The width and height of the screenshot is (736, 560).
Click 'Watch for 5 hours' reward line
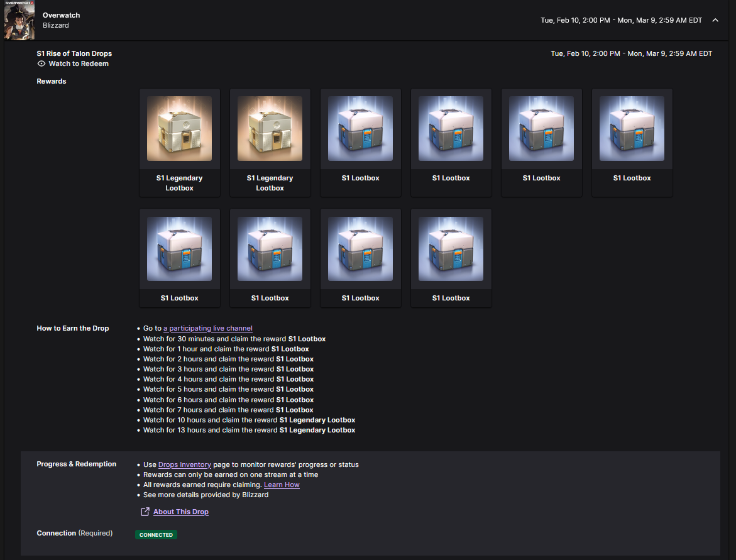point(228,389)
